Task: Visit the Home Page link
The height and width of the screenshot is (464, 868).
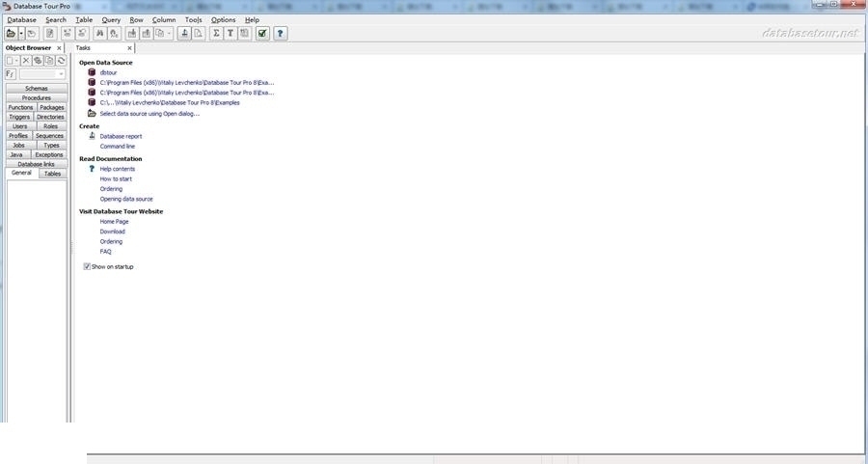Action: 114,222
